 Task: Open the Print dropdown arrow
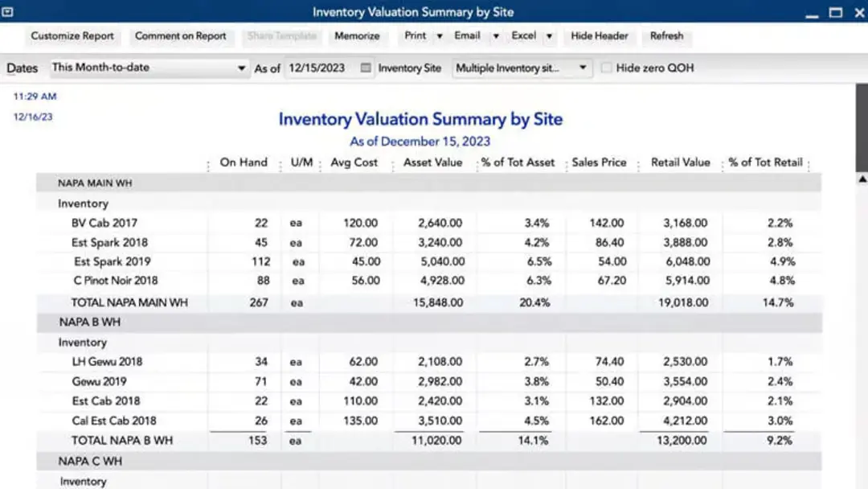tap(440, 36)
